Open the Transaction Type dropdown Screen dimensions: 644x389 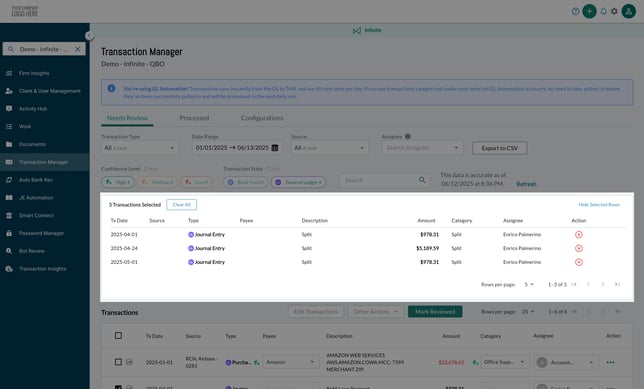tap(140, 148)
